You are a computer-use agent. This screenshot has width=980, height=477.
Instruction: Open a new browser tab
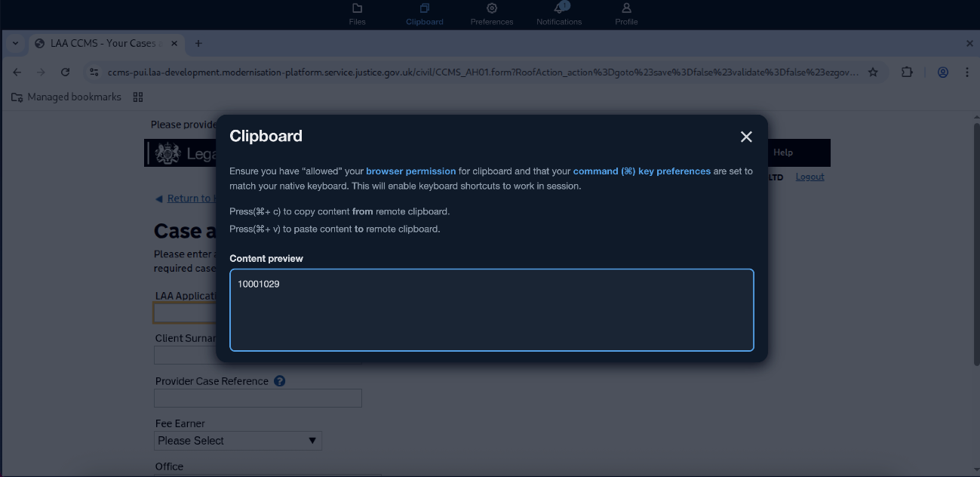[x=198, y=44]
